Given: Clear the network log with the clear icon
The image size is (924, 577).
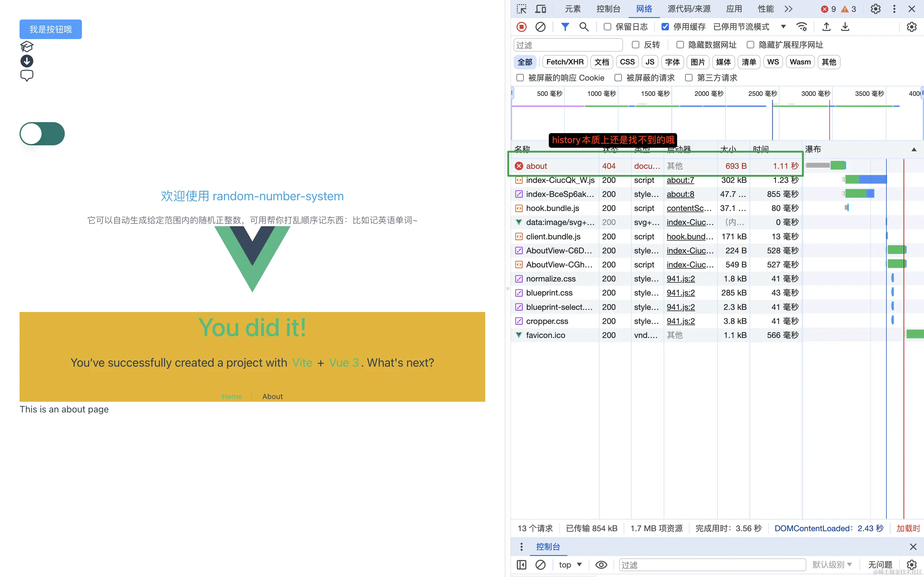Looking at the screenshot, I should (540, 27).
